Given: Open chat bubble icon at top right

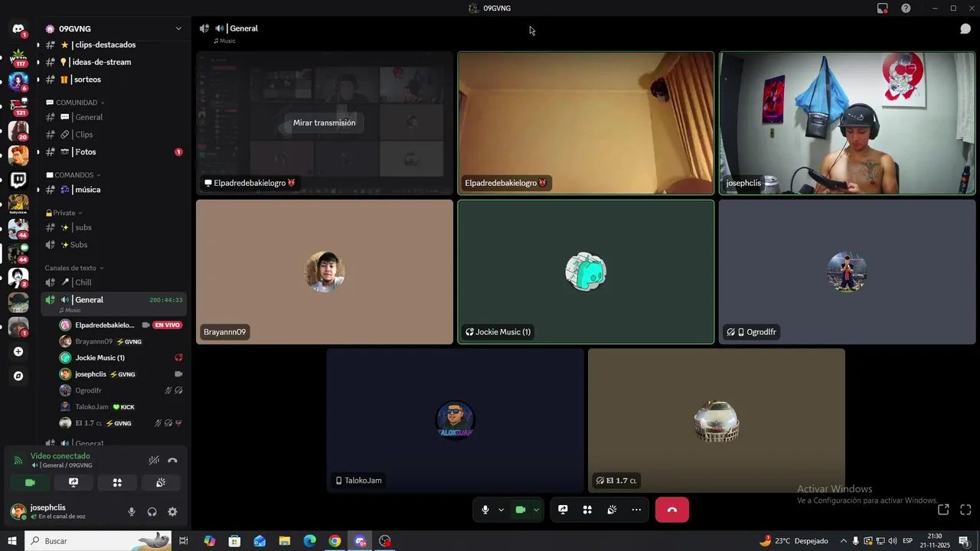Looking at the screenshot, I should coord(965,28).
